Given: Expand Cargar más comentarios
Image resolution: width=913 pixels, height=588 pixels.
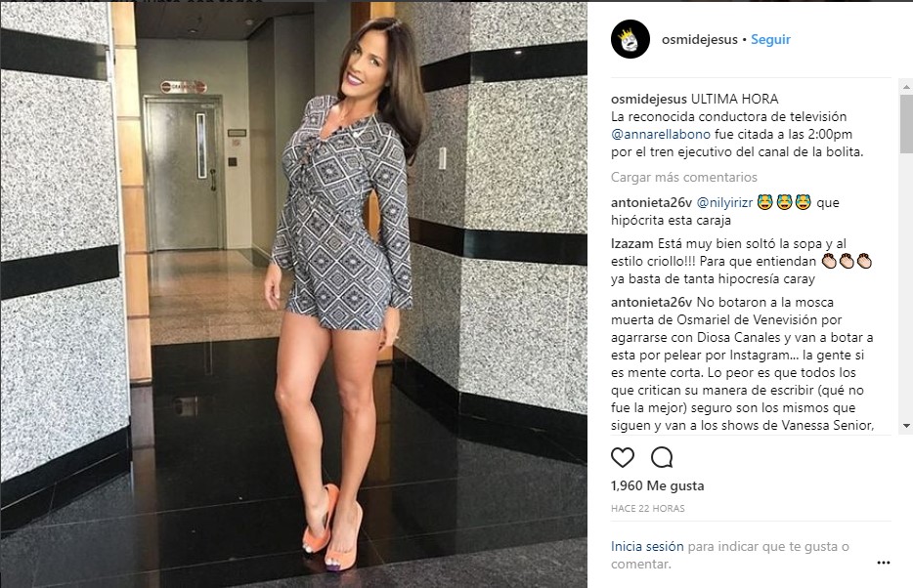Looking at the screenshot, I should pos(683,177).
